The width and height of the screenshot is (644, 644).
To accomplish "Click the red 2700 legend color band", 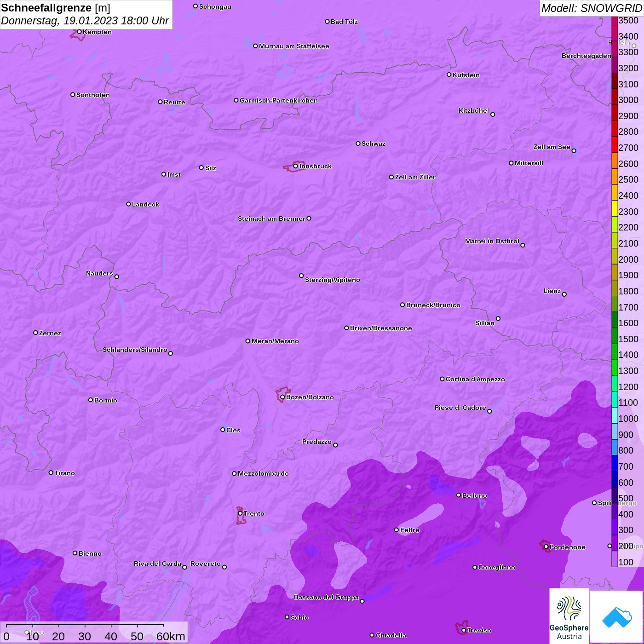I will 615,144.
